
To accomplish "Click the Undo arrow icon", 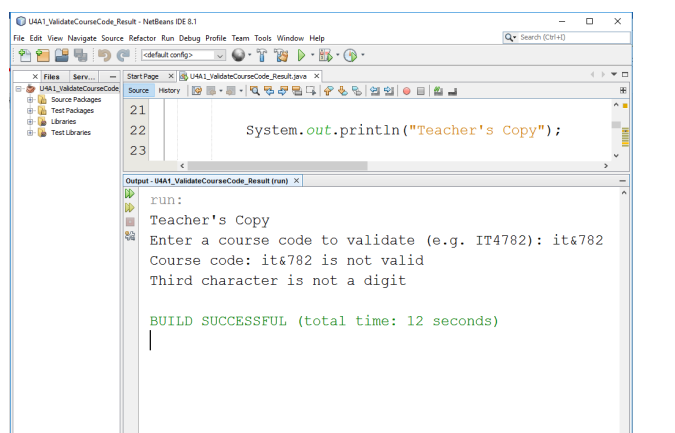I will click(x=104, y=55).
